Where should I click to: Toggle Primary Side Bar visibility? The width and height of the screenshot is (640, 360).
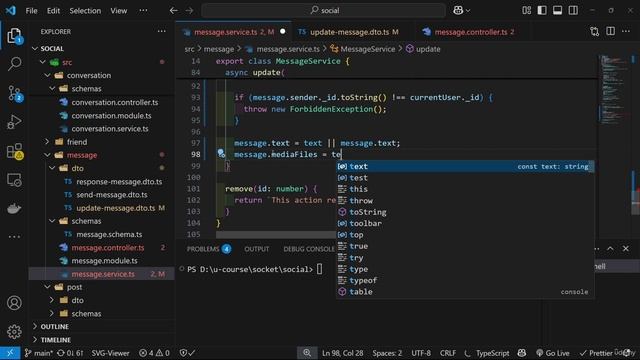click(542, 10)
